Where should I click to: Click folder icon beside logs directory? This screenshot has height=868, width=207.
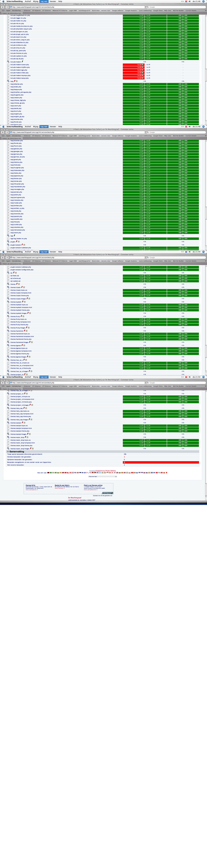point(8,236)
